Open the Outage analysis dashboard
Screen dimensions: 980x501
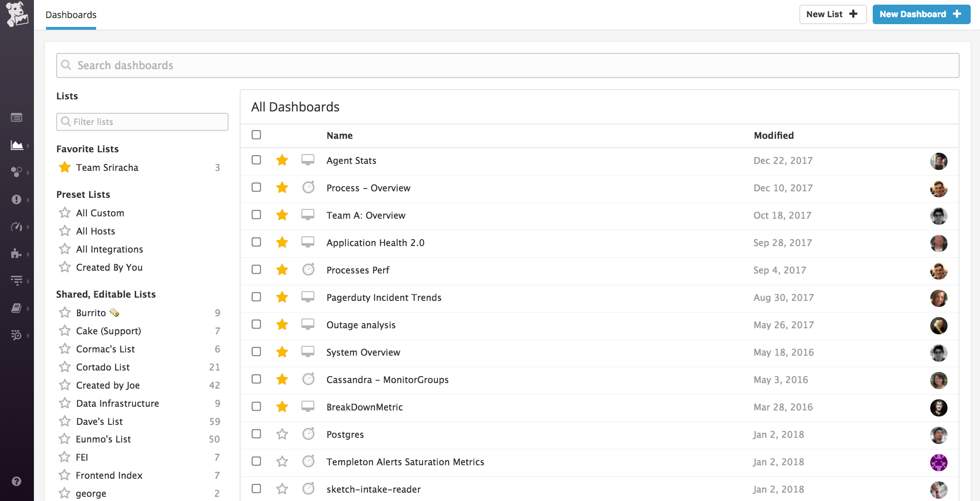361,325
